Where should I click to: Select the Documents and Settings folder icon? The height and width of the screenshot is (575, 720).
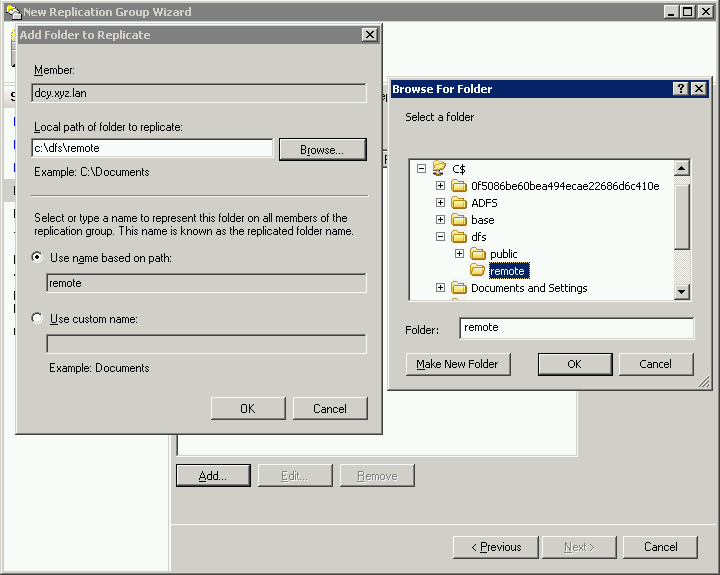459,288
